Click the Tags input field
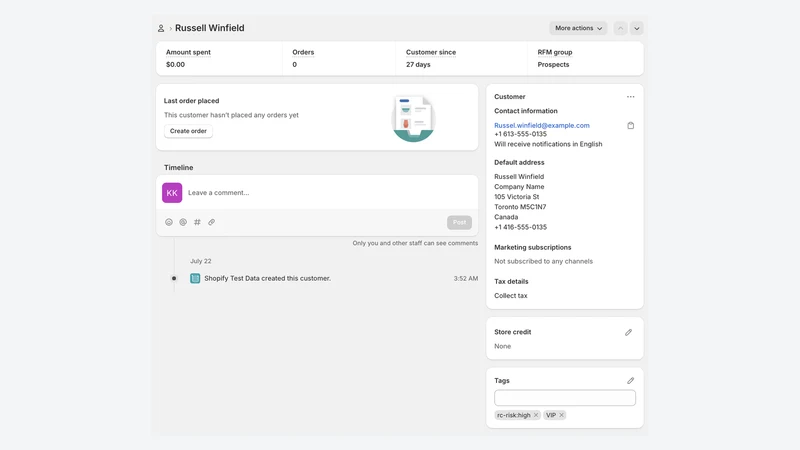Screen dimensions: 800x450 coord(565,398)
